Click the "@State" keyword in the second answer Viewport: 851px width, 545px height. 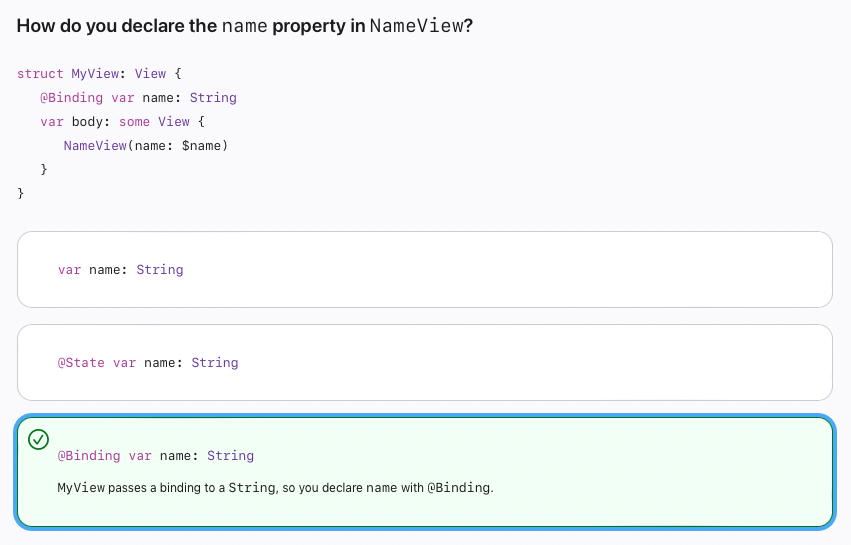81,363
